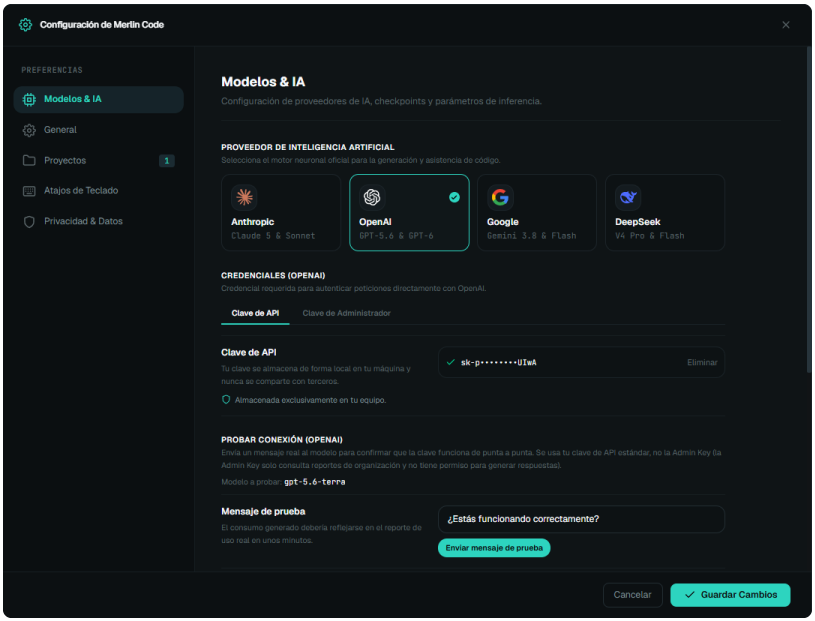Click the shield icon next to Privacidad & Datos
Viewport: 815px width, 621px height.
click(x=29, y=222)
